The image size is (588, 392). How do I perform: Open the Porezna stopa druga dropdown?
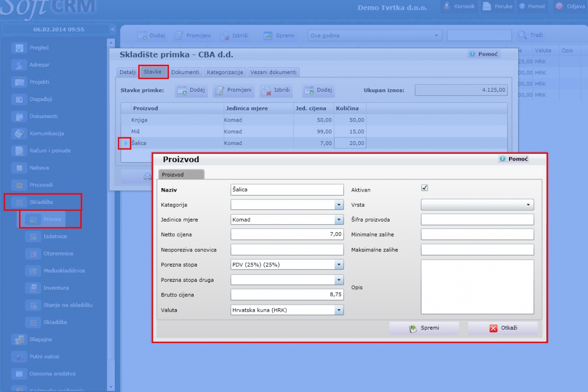[x=339, y=280]
